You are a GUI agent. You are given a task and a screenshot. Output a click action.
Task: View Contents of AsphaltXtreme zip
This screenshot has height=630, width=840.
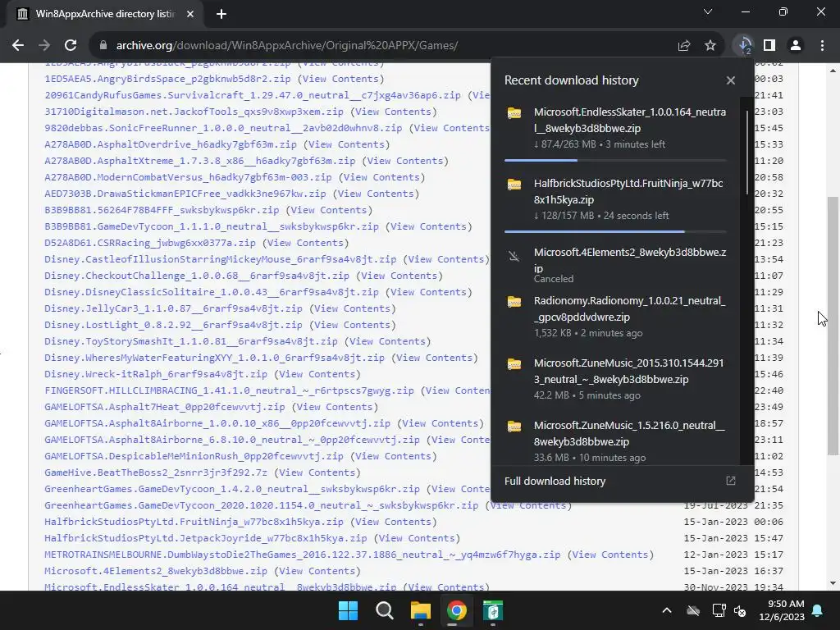[x=405, y=161]
